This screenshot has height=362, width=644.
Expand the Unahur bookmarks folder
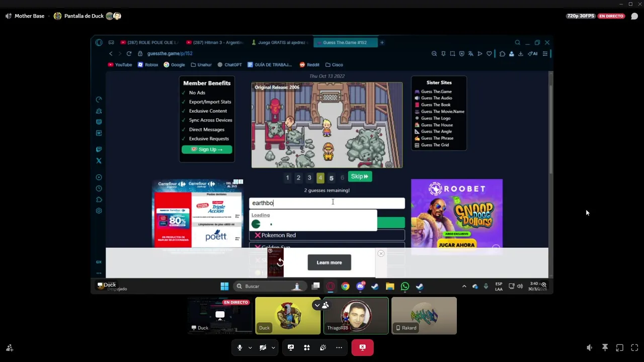[201, 65]
